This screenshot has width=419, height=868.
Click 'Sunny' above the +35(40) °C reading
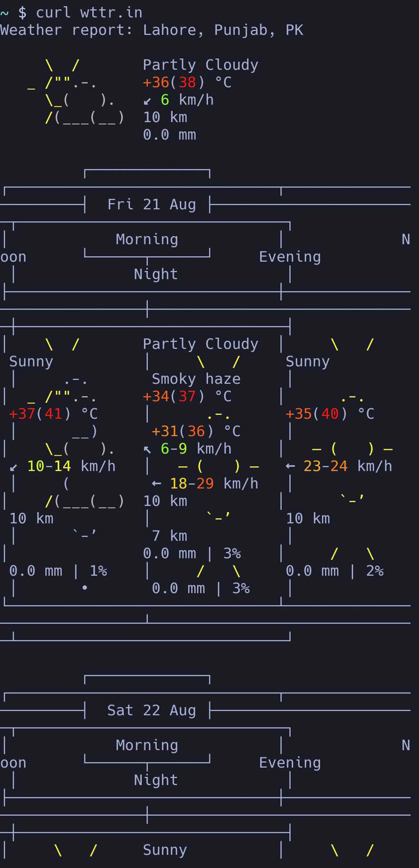[x=308, y=361]
